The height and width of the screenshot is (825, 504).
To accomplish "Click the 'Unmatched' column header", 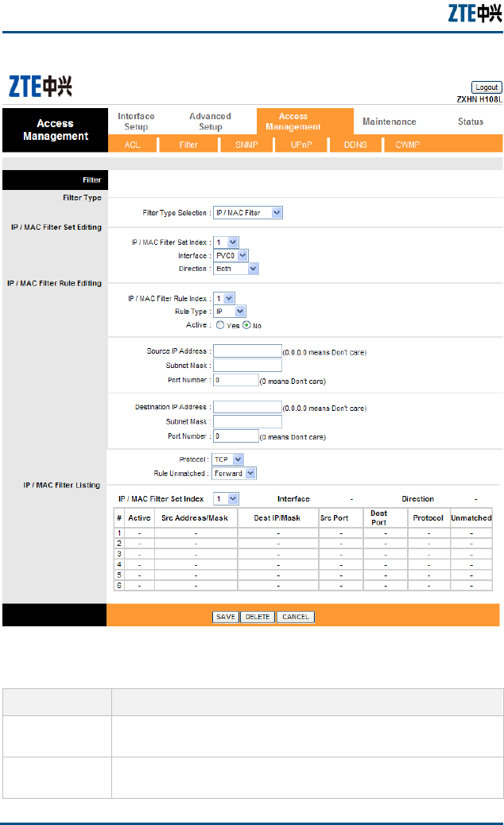I will [x=471, y=517].
